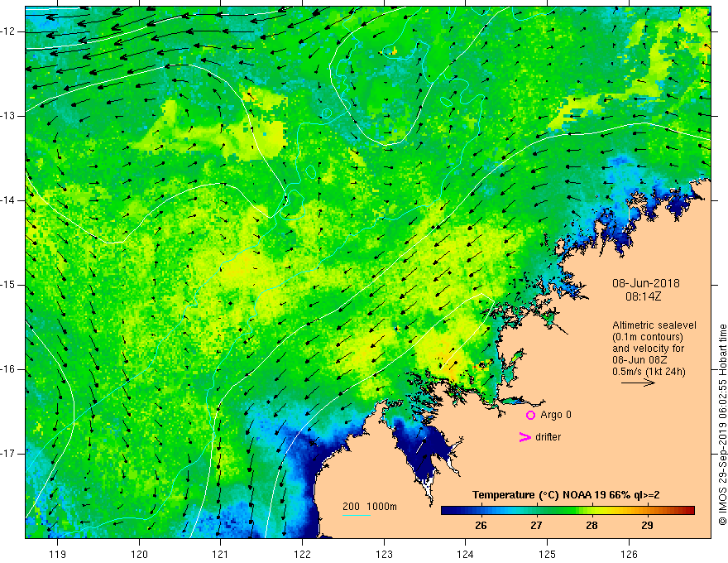The image size is (728, 563).
Task: Click the latitude -12 axis label
Action: (x=9, y=31)
